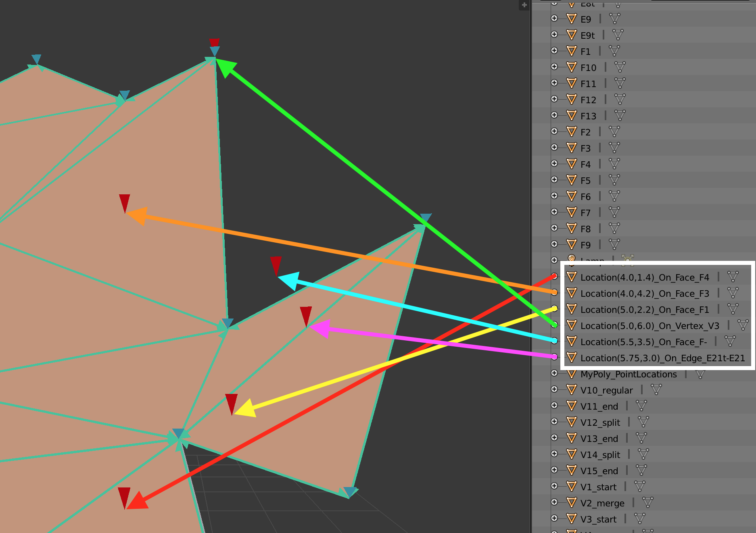Click the orange object icon for V10_regular
The image size is (756, 533).
tap(571, 390)
